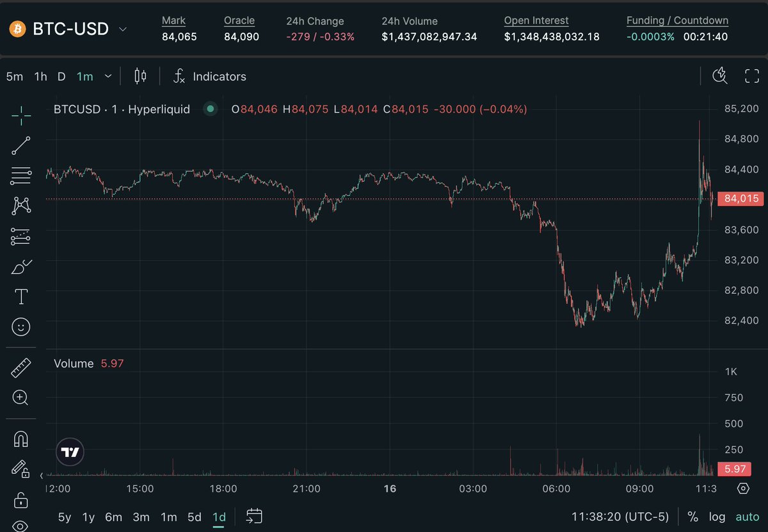
Task: Set the date range to 5y
Action: coord(65,517)
